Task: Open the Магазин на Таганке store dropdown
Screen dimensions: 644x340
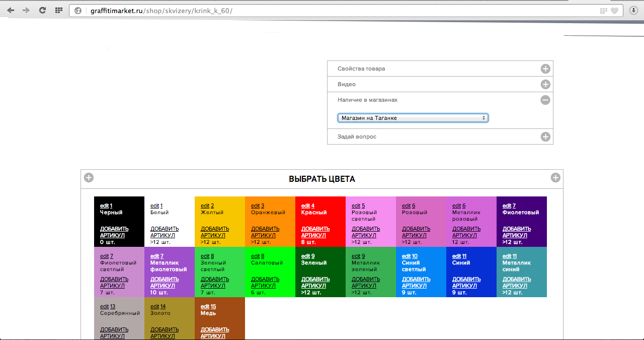Action: [413, 118]
